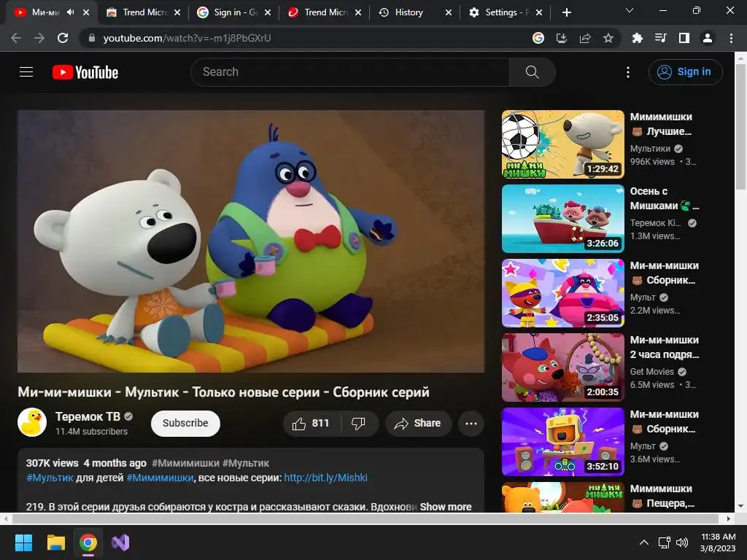Bookmark this page with star icon
The image size is (747, 560).
608,38
